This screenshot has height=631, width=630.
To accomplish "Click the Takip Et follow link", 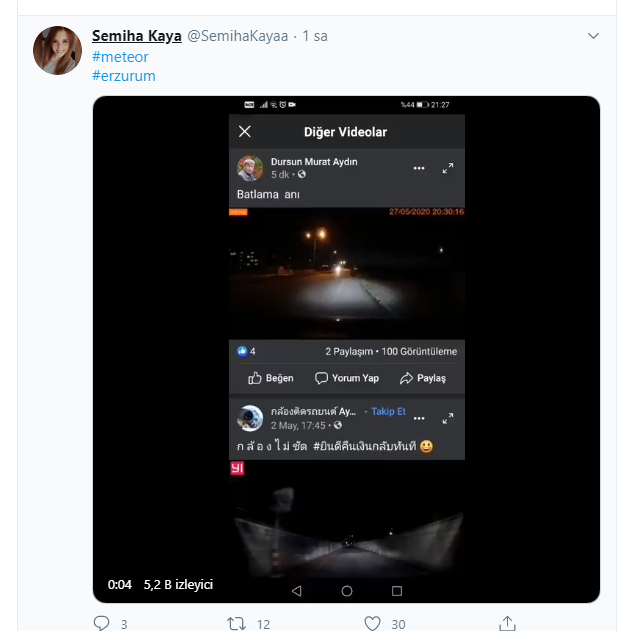I will 388,411.
